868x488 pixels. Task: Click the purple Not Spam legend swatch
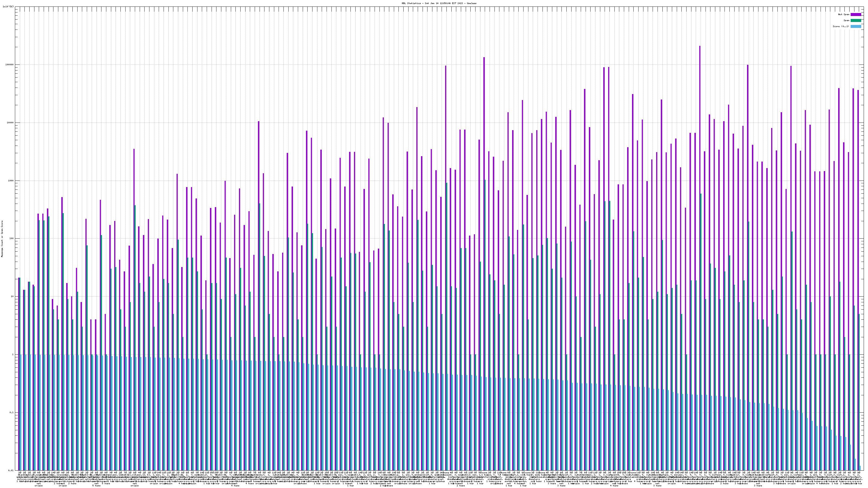tap(856, 14)
